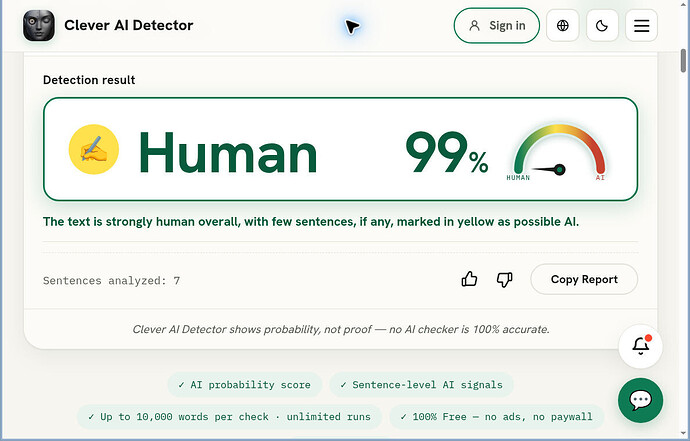Image resolution: width=690 pixels, height=441 pixels.
Task: Click the Sign in button
Action: pos(496,26)
